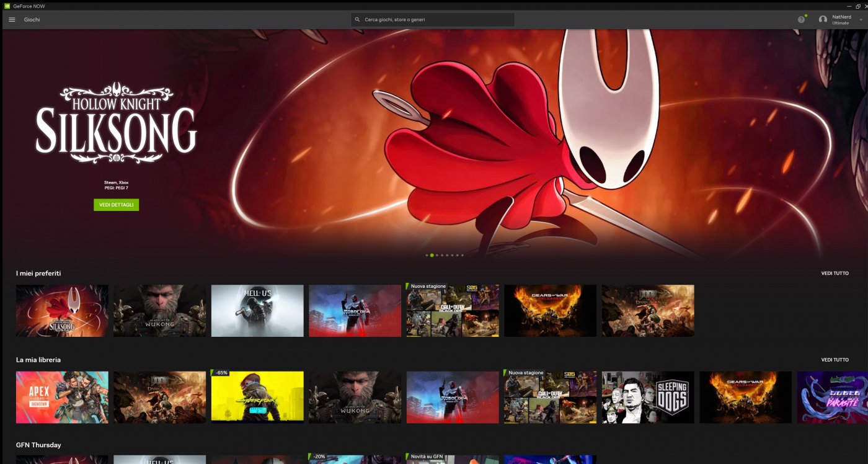This screenshot has height=464, width=868.
Task: Open Help via the question mark icon
Action: (x=801, y=19)
